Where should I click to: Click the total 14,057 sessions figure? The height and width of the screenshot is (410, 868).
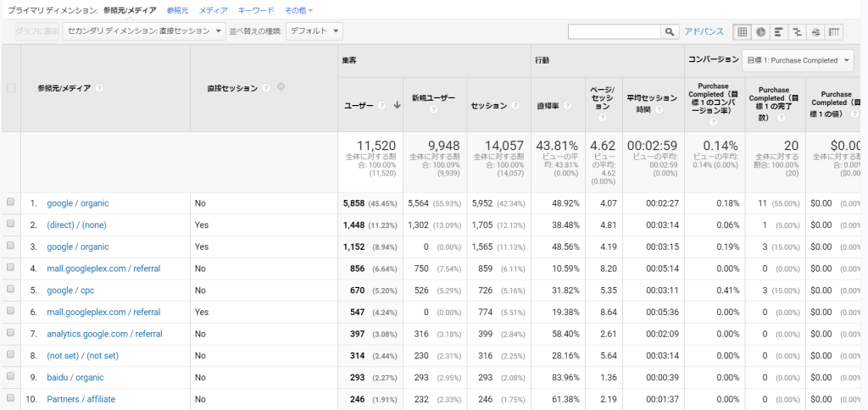[x=504, y=146]
